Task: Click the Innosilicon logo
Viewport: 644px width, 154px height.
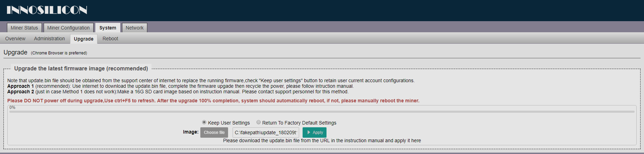Action: 47,10
